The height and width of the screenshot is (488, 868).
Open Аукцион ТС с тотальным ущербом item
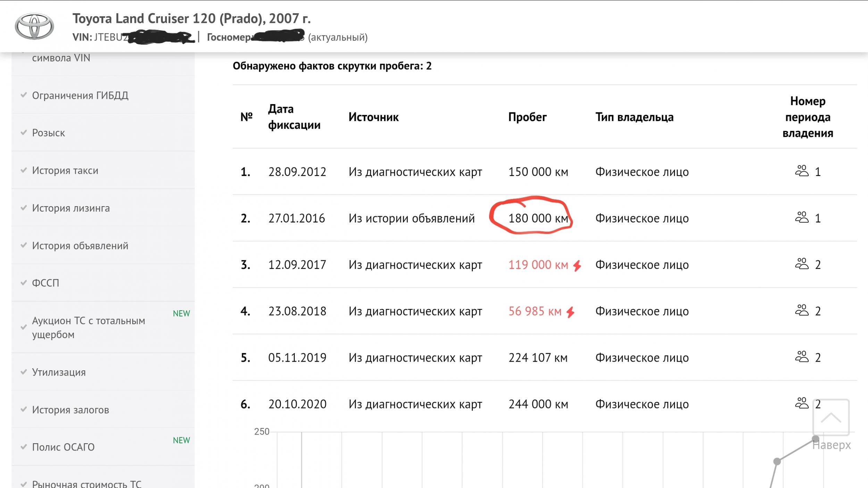[x=103, y=327]
